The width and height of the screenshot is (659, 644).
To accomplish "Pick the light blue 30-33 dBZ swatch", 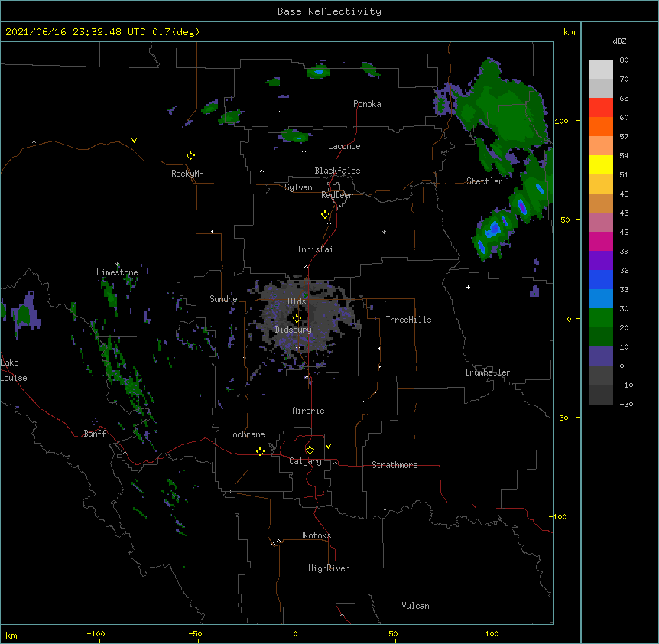I will click(601, 298).
